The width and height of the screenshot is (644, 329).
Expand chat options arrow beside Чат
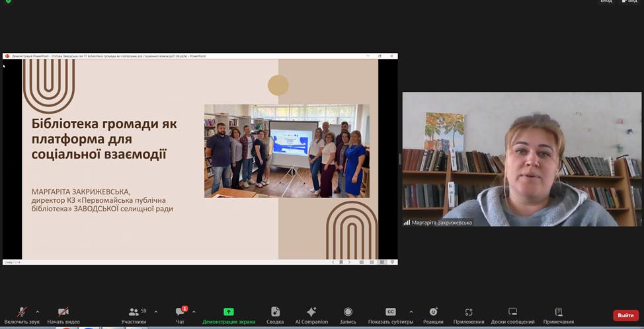click(x=194, y=312)
